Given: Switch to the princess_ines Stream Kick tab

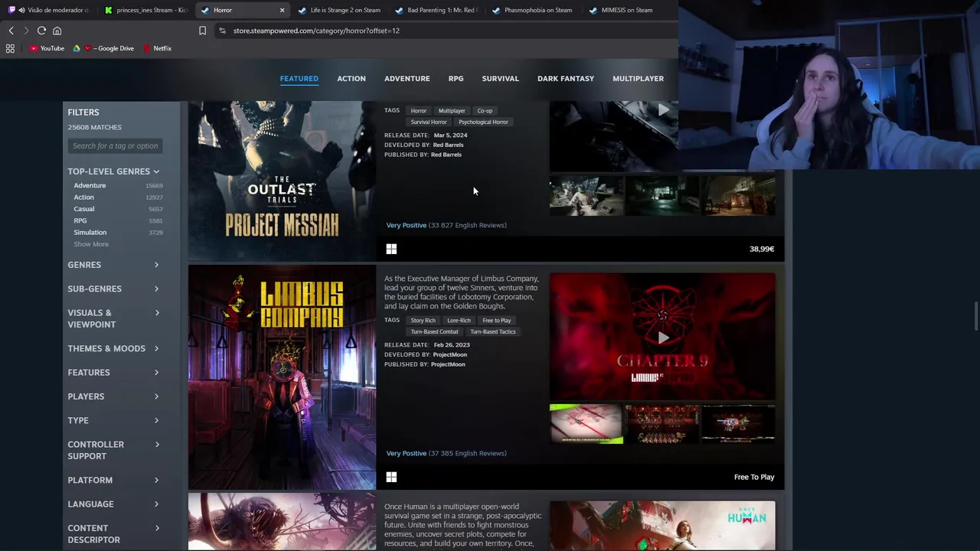Looking at the screenshot, I should [145, 10].
